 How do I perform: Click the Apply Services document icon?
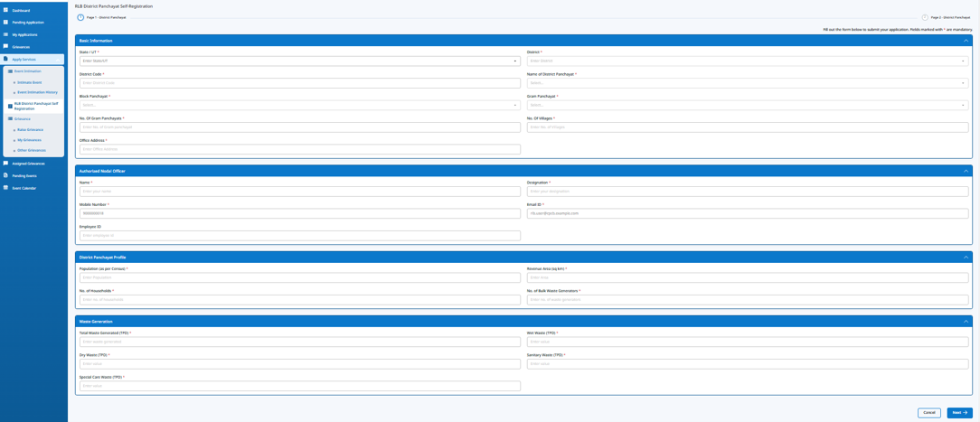click(x=5, y=59)
